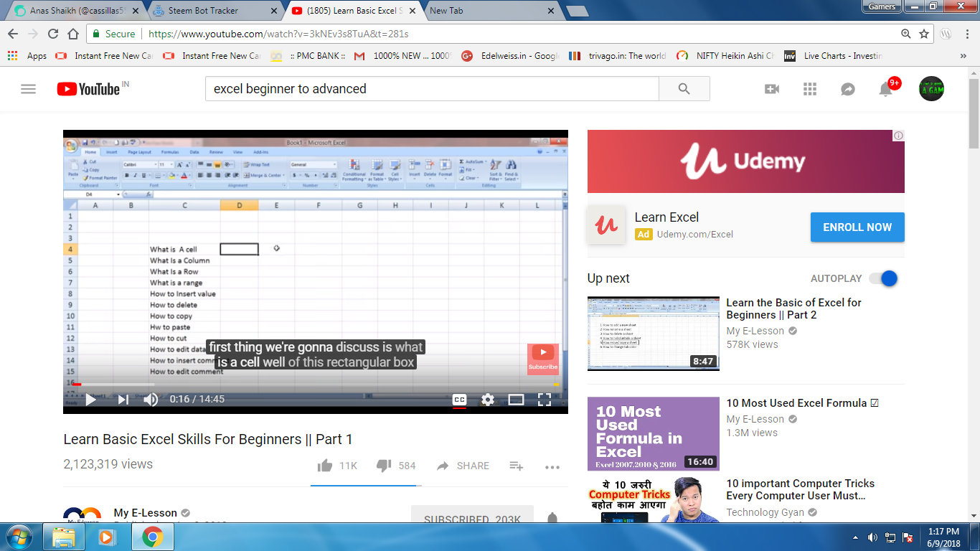
Task: Open File Explorer from the taskbar
Action: 64,537
